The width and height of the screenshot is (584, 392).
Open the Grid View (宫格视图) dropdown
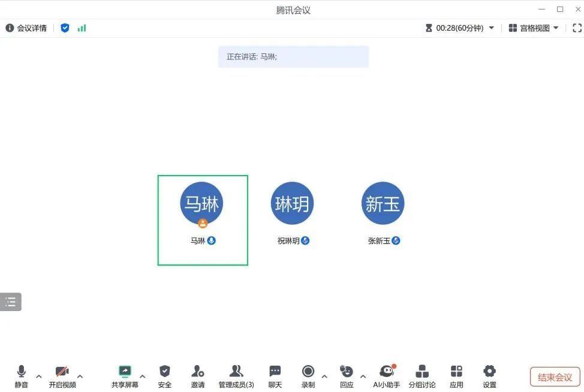534,28
